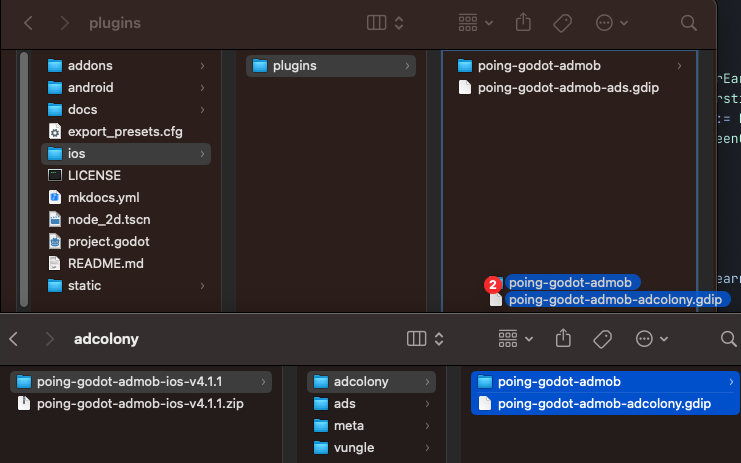Open more actions menu in adcolony window
The width and height of the screenshot is (741, 463).
coord(652,339)
